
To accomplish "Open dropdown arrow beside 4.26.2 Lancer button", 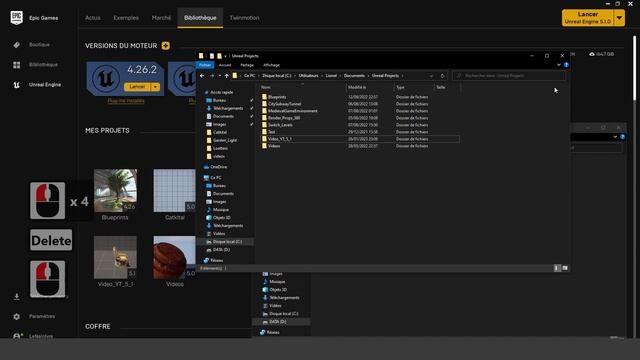I will (156, 87).
